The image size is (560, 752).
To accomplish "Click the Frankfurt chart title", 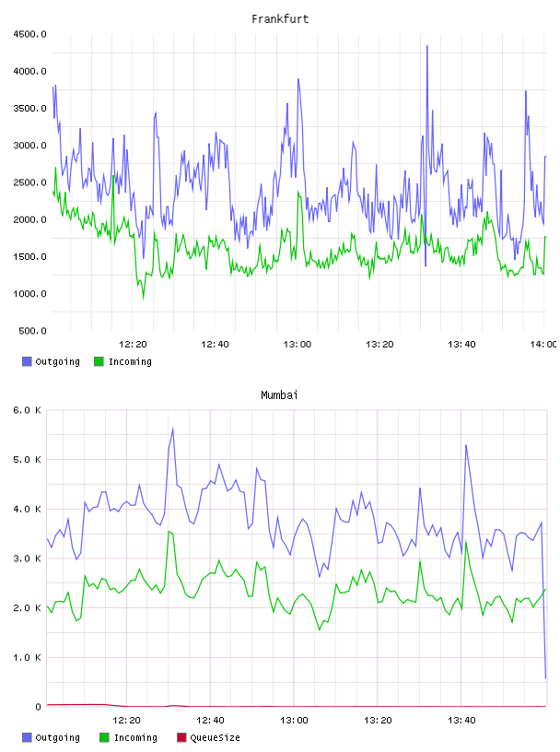I will click(x=280, y=19).
